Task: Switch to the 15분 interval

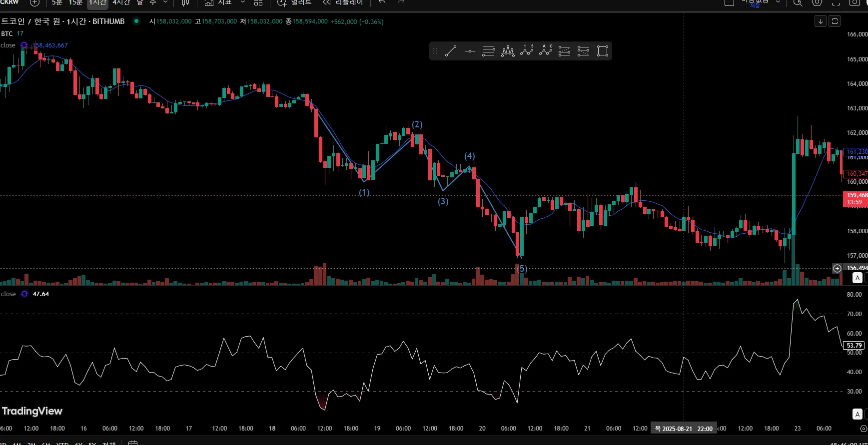Action: coord(75,2)
